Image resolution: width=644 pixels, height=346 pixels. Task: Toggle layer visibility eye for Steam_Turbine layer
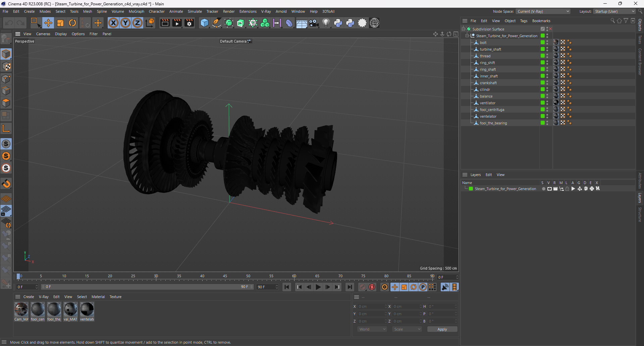(x=549, y=189)
